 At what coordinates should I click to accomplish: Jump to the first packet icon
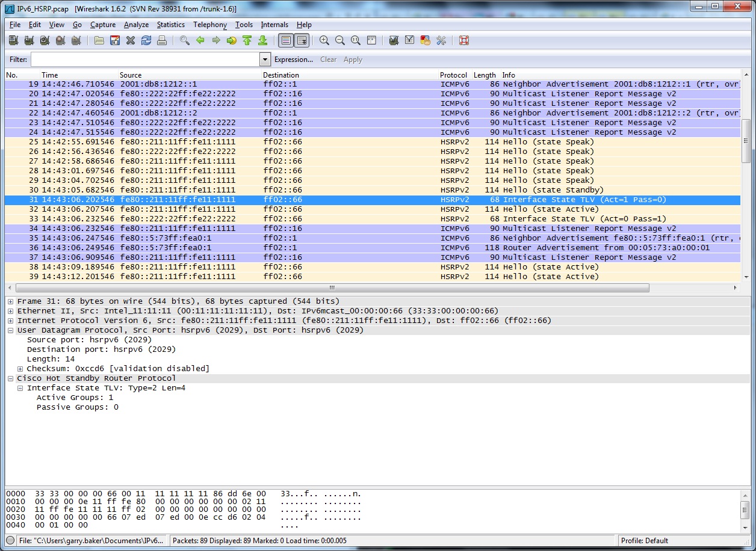tap(247, 40)
